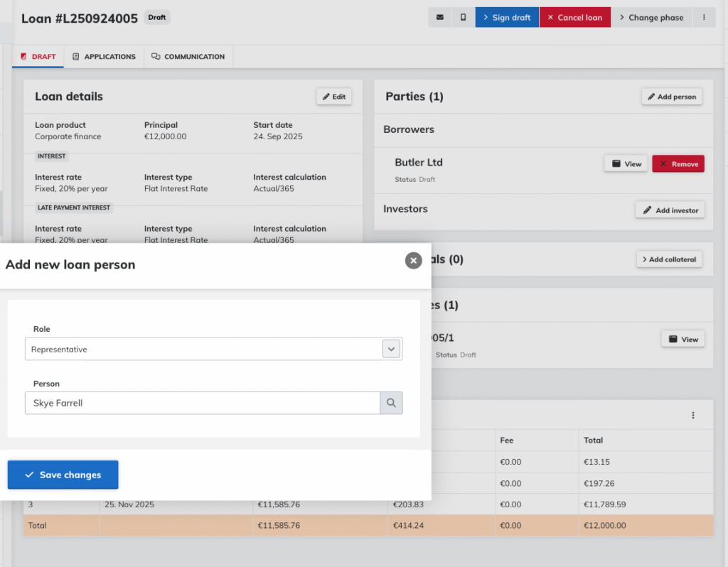Click the search icon in Person field
728x567 pixels.
(x=391, y=403)
